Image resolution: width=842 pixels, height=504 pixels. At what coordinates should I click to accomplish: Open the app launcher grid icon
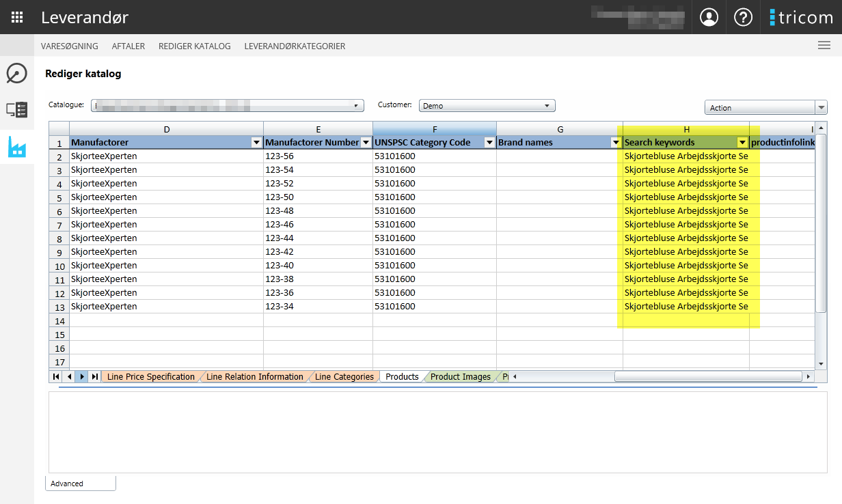[17, 17]
